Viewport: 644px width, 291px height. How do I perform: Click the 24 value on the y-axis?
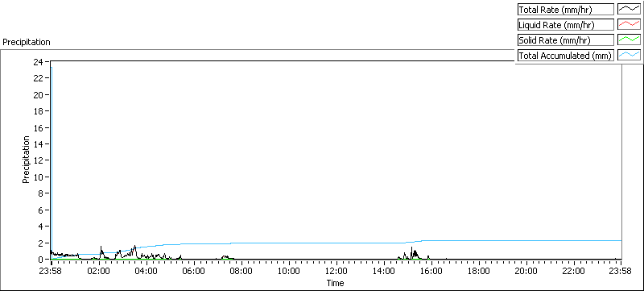[39, 61]
